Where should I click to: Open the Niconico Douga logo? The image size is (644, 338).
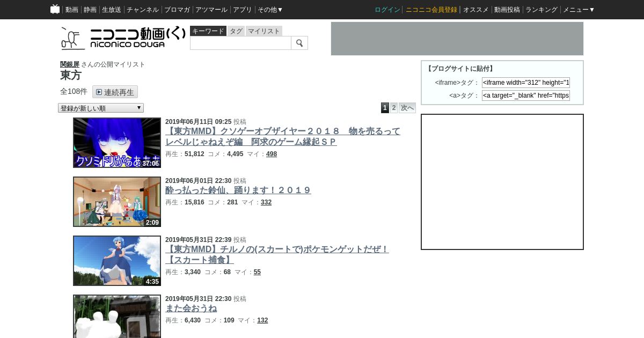122,38
